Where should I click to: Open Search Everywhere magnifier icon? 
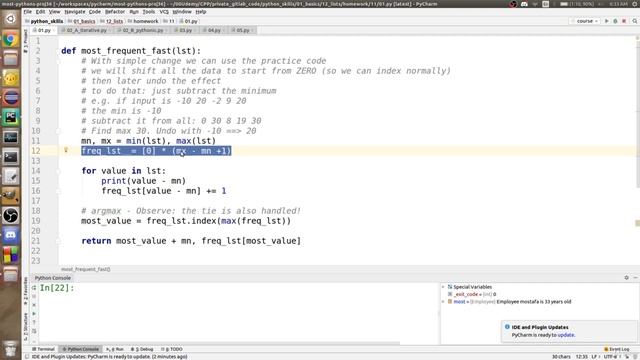click(635, 21)
